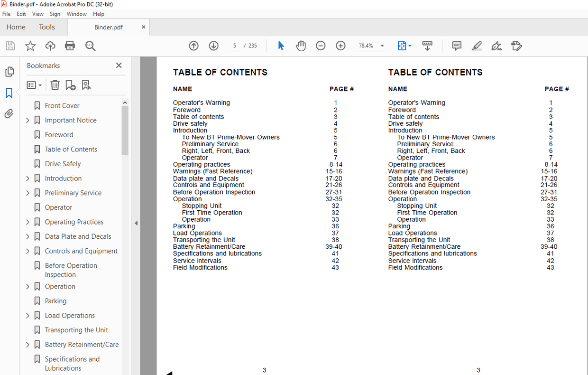Open the zoom percentage dropdown
This screenshot has width=588, height=375.
382,46
